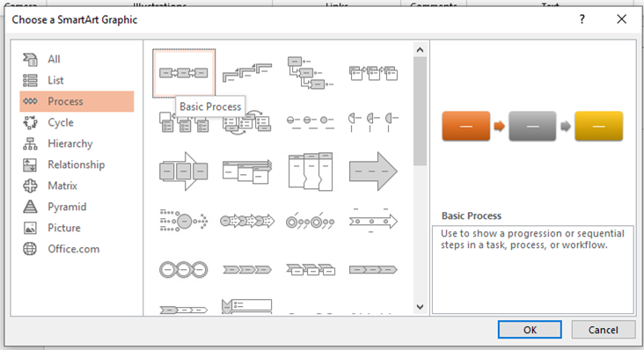Select the Closed Chevron Process bar layout
The height and width of the screenshot is (350, 644).
point(373,270)
